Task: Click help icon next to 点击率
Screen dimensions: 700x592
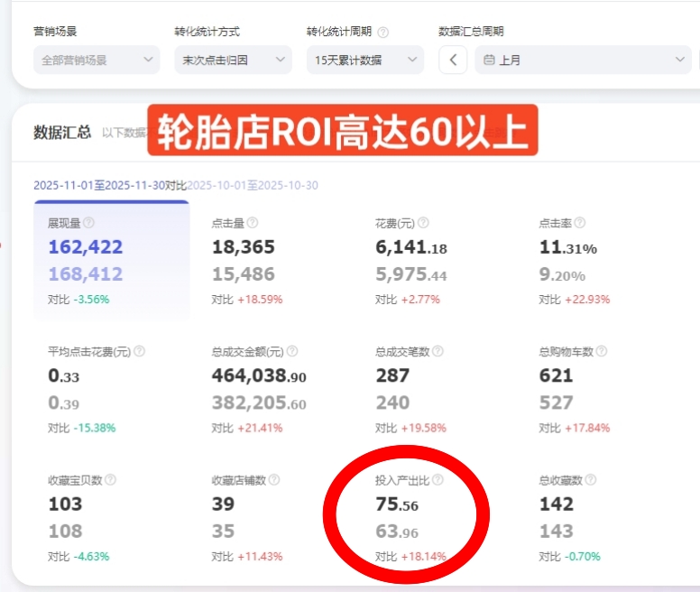Action: click(x=580, y=222)
